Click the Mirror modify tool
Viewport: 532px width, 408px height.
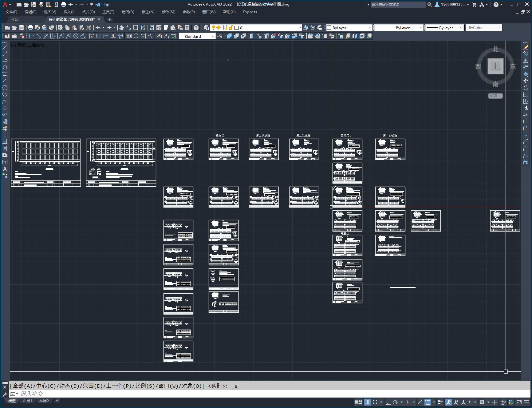[x=526, y=61]
